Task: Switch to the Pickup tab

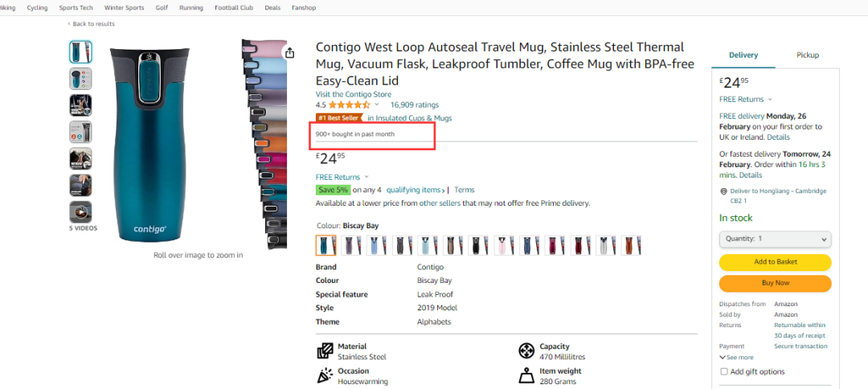Action: pos(808,55)
